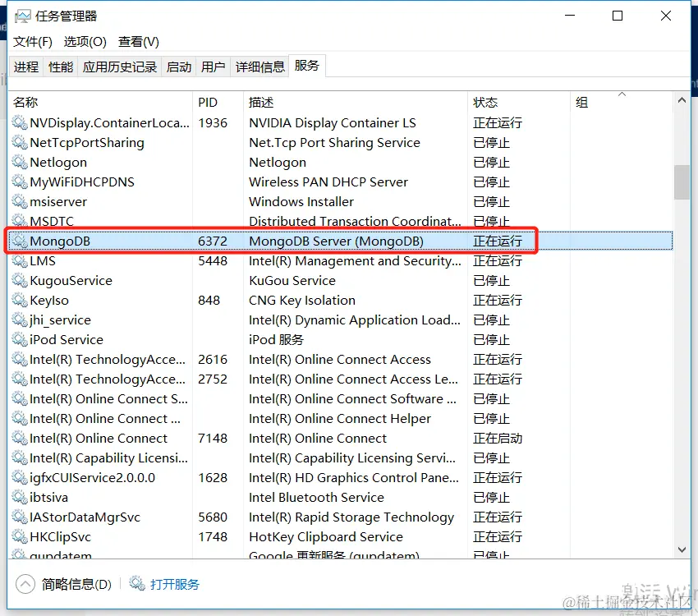Switch to the 性能 tab
Screen dimensions: 698x616
[61, 67]
